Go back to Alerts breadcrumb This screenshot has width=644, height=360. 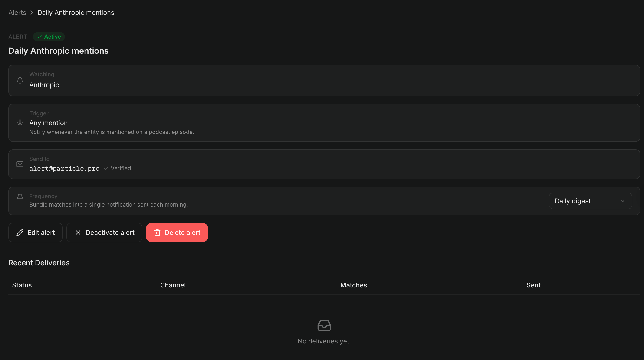[17, 13]
